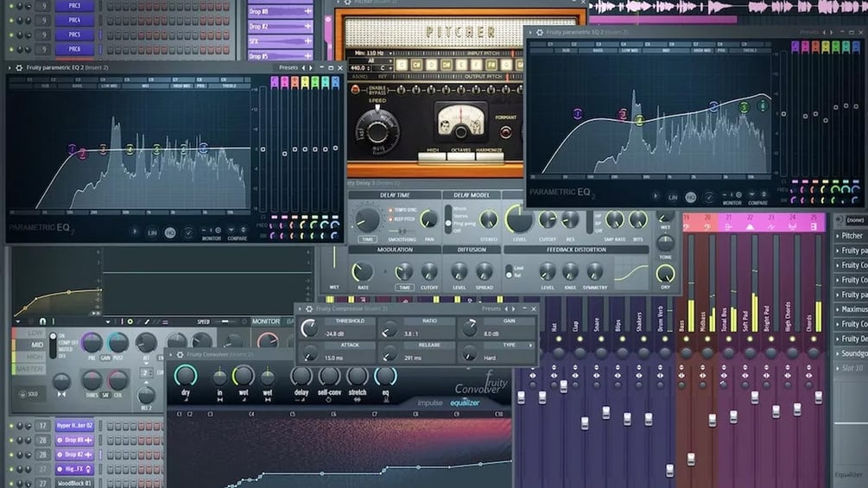Click the large Delay LEVEL knob
Screen dimensions: 868x488
click(x=519, y=219)
